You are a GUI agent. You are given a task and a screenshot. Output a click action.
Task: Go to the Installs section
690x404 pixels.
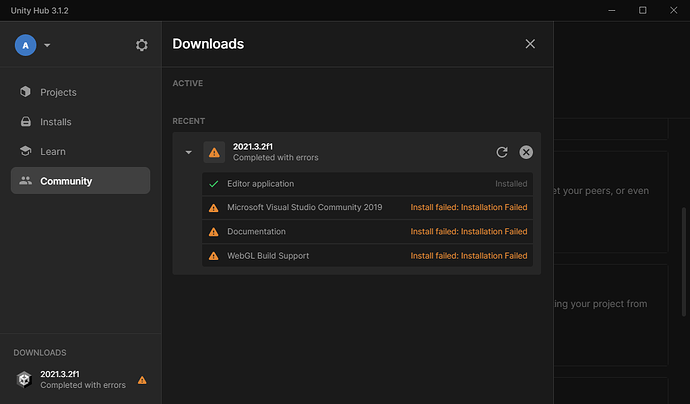click(55, 122)
